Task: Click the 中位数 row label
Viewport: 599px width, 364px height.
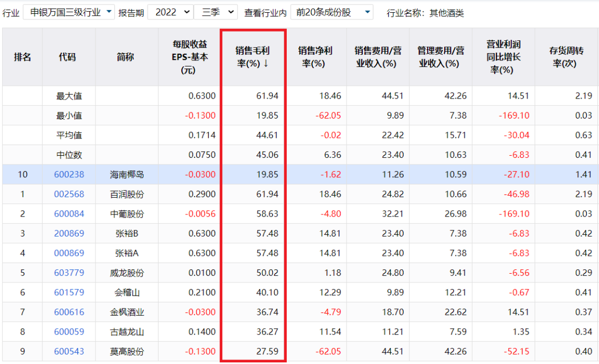Action: (69, 155)
